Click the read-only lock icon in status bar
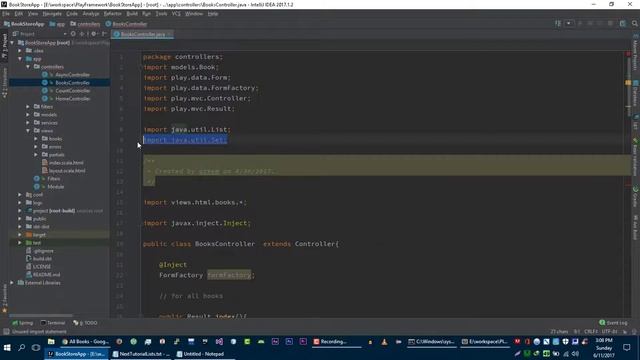 pos(625,331)
